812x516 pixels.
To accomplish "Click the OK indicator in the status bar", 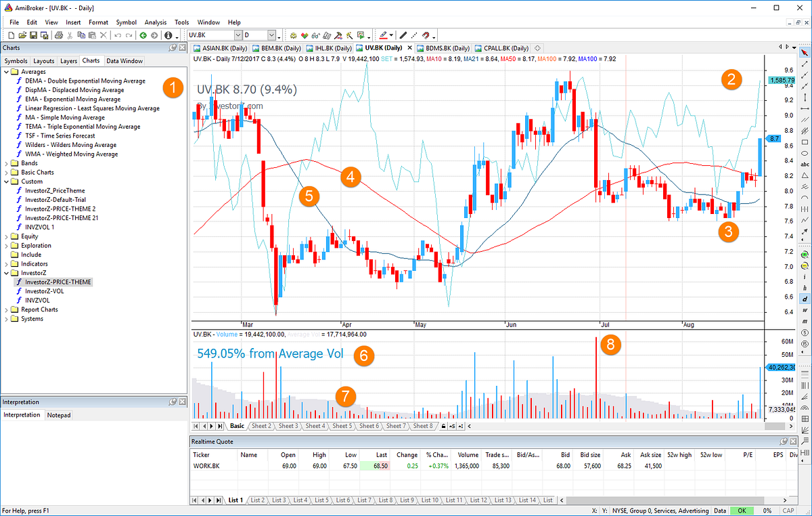I will coord(742,511).
